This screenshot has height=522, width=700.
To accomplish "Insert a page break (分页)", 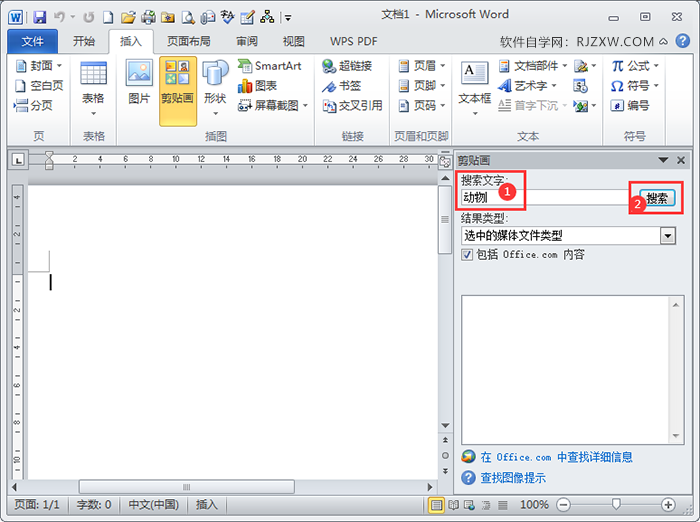I will 33,105.
